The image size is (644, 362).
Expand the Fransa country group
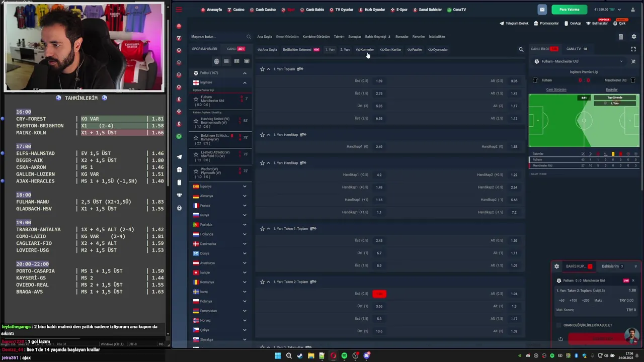tap(245, 206)
